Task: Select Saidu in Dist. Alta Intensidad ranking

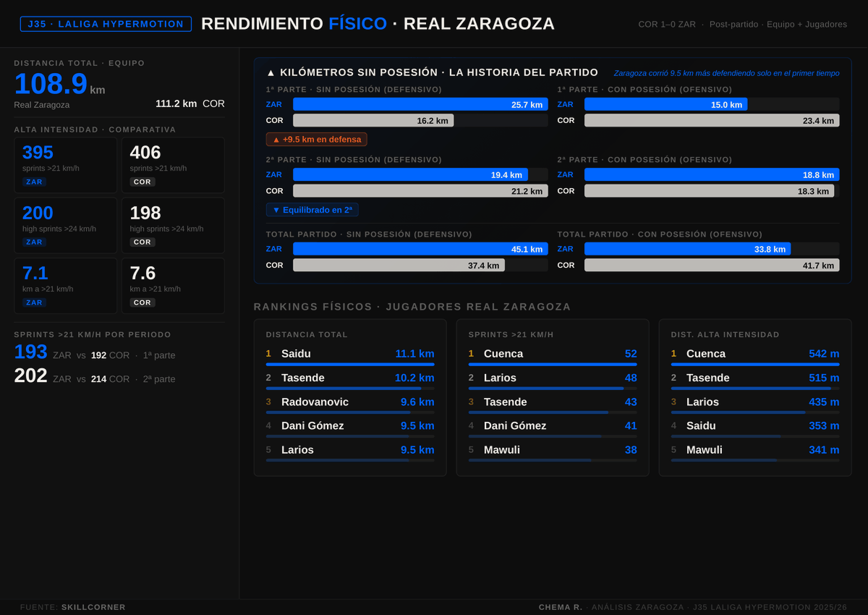Action: [x=755, y=427]
